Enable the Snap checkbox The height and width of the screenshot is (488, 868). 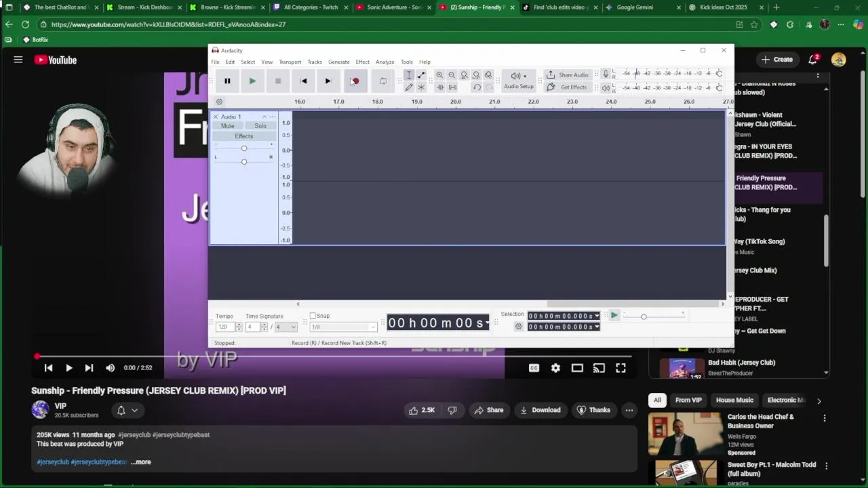pos(313,316)
